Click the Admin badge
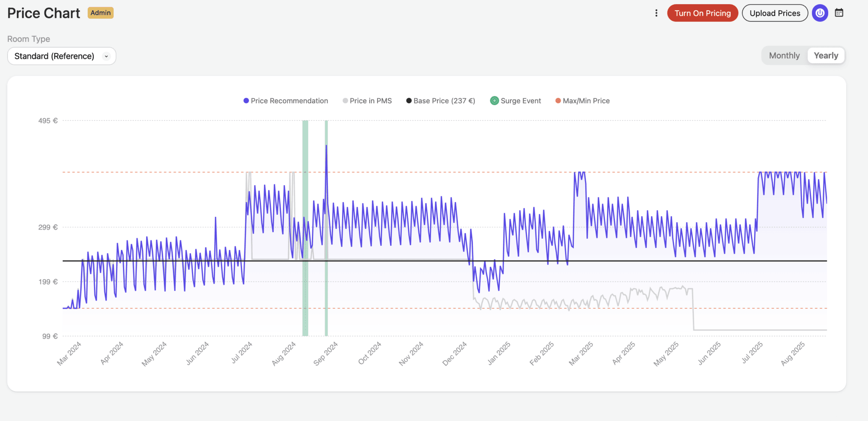 (100, 13)
